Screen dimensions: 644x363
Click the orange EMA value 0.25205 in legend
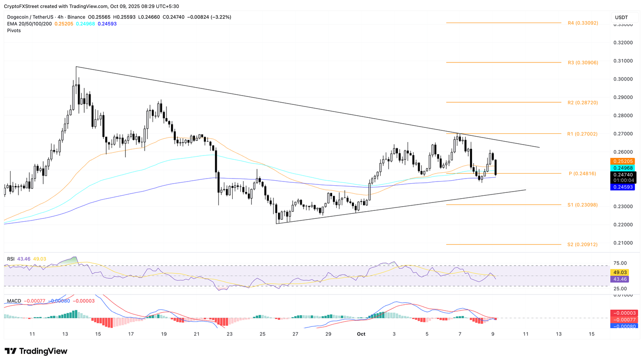(63, 24)
